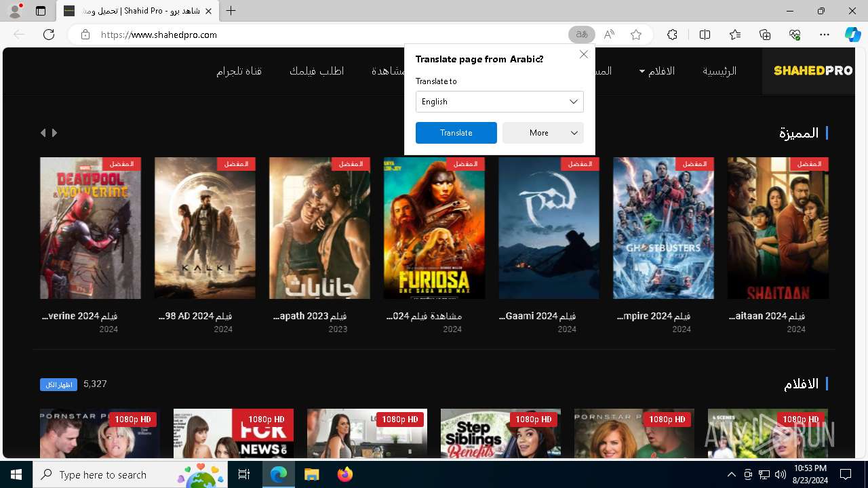The image size is (868, 488).
Task: Open the Gaami movie poster
Action: 549,228
